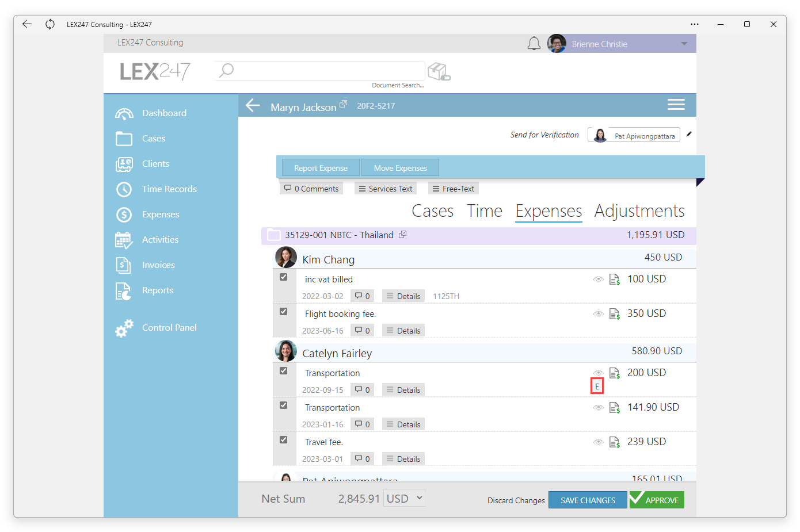Open Control Panel gears icon
800x532 pixels.
coord(124,328)
